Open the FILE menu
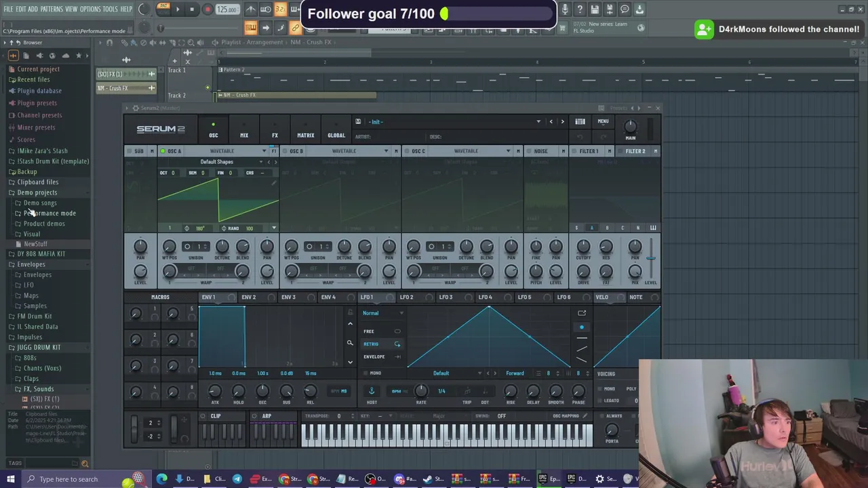Screen dimensions: 868x488 9,9
